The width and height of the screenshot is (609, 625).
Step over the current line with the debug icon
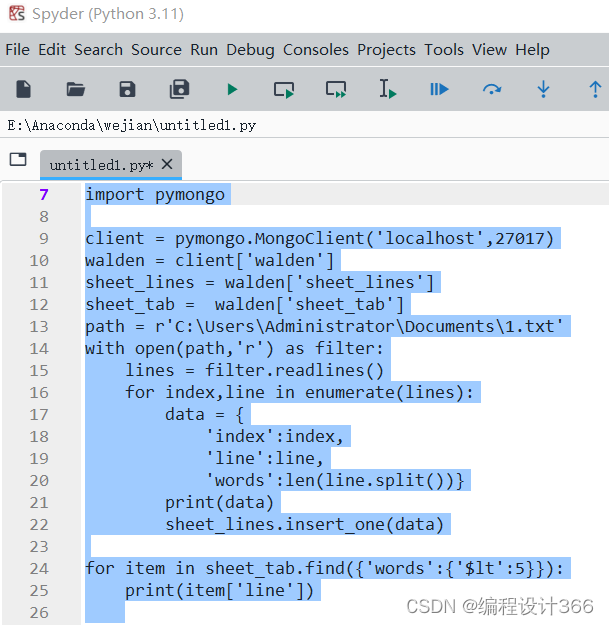coord(492,89)
